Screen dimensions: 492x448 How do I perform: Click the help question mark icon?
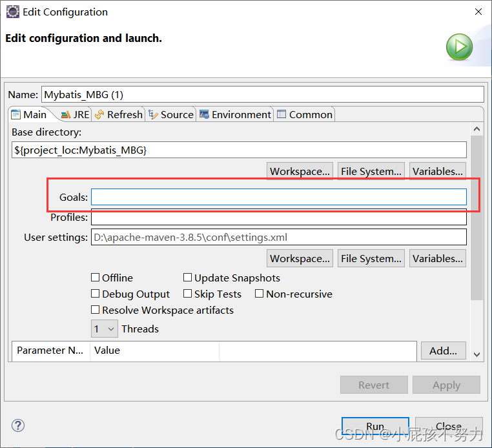18,425
